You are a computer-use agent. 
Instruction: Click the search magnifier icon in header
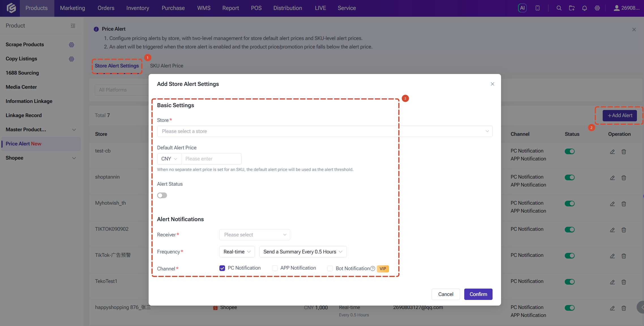(559, 8)
